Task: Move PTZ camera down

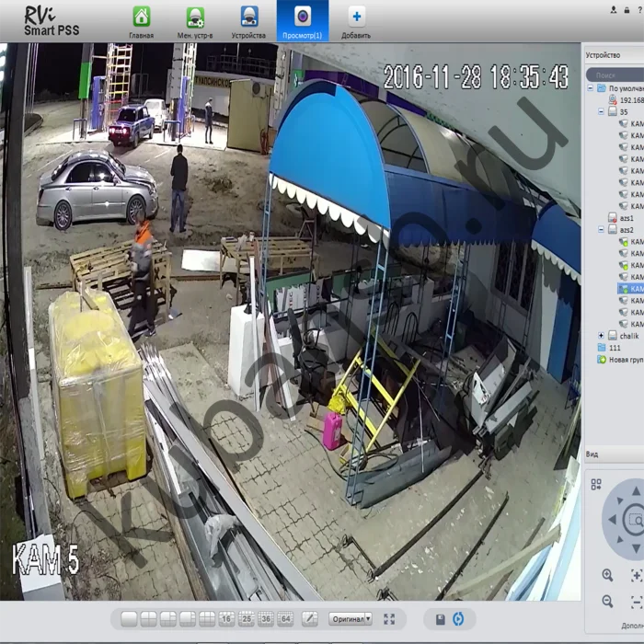Action: (x=637, y=548)
